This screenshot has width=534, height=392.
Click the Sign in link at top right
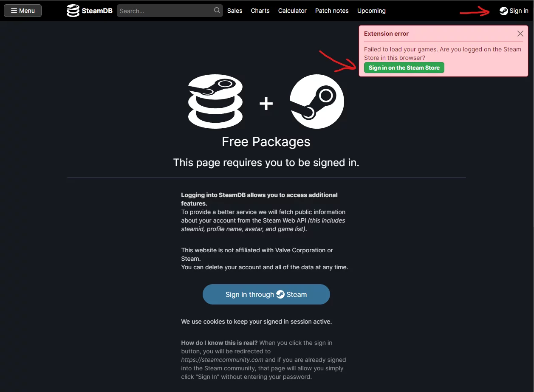[514, 11]
